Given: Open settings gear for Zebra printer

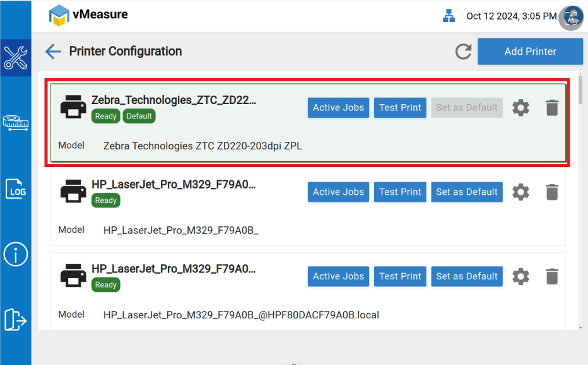Looking at the screenshot, I should point(520,108).
